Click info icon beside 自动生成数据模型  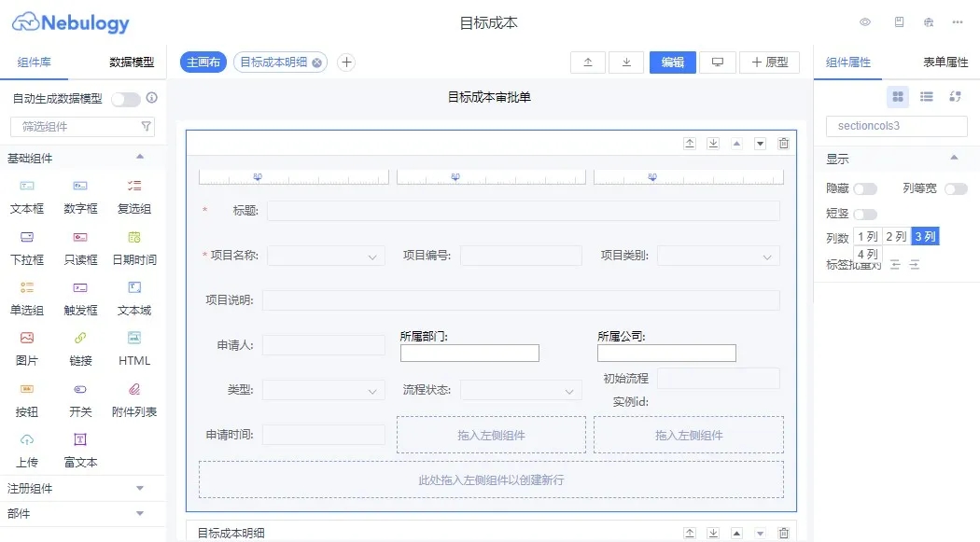click(152, 98)
